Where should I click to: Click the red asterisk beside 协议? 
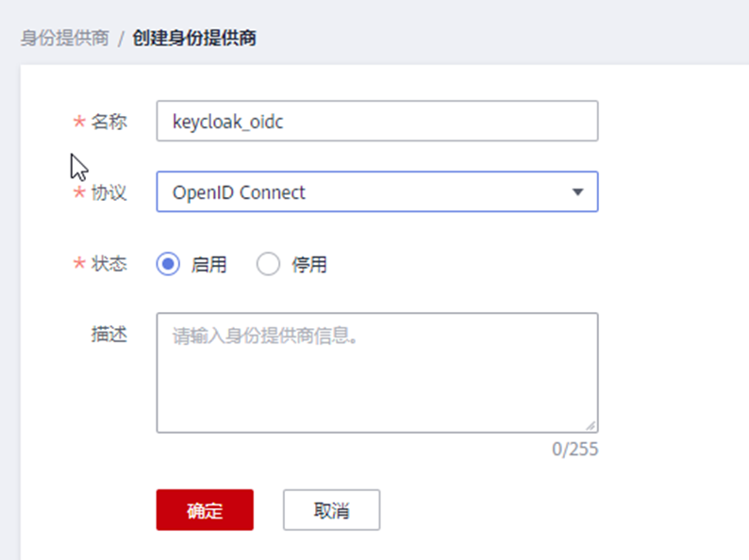pos(79,193)
